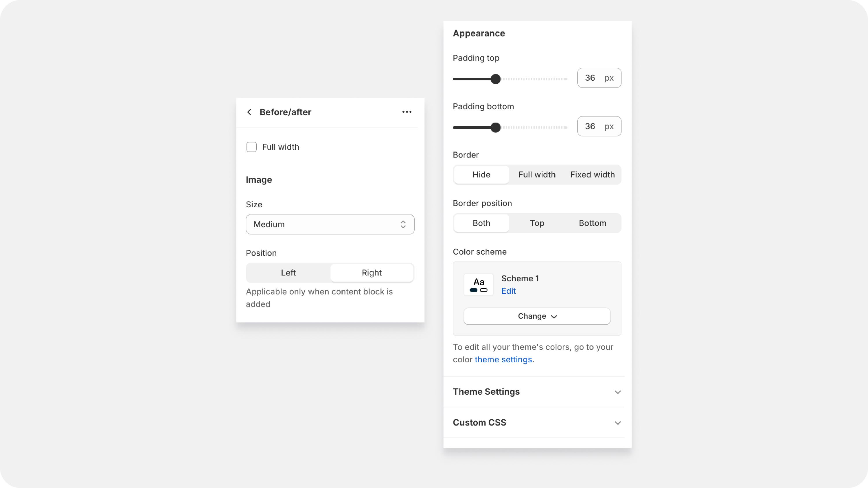Click the Before/after panel title
This screenshot has height=488, width=868.
285,112
